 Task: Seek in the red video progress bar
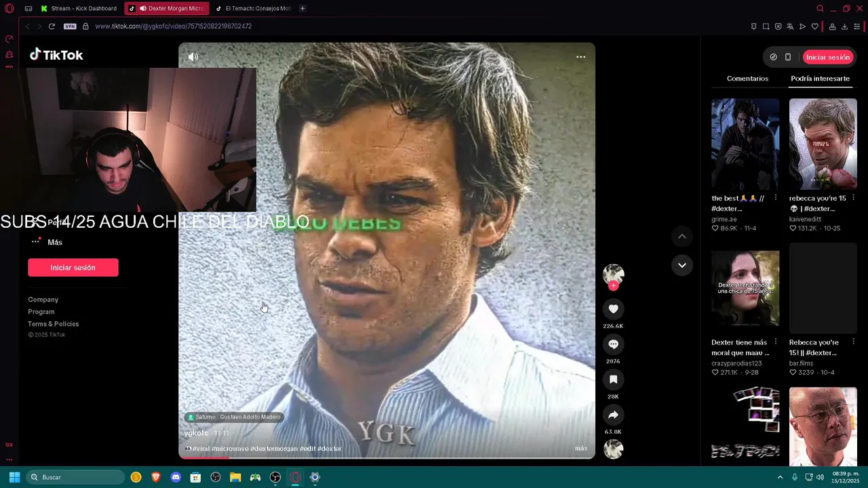pos(387,457)
